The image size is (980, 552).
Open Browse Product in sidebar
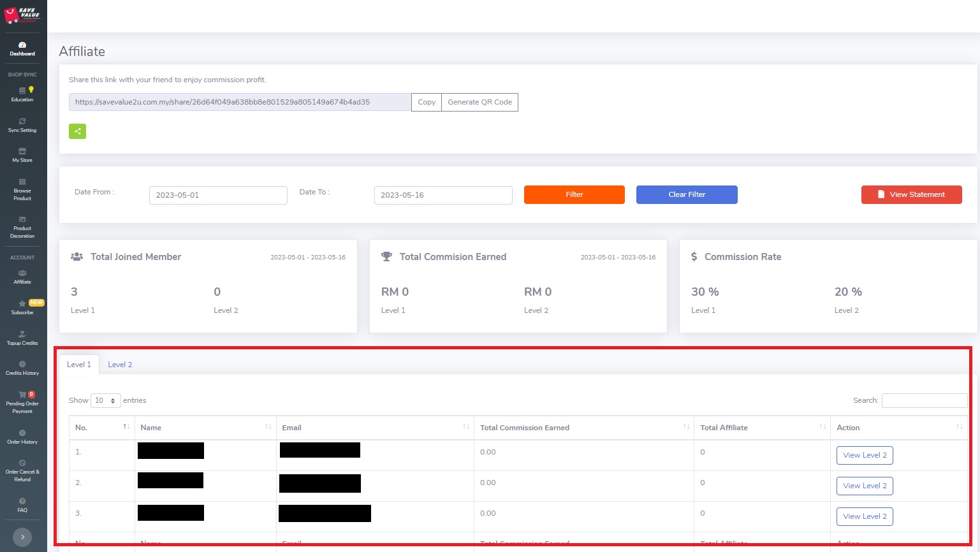(22, 189)
